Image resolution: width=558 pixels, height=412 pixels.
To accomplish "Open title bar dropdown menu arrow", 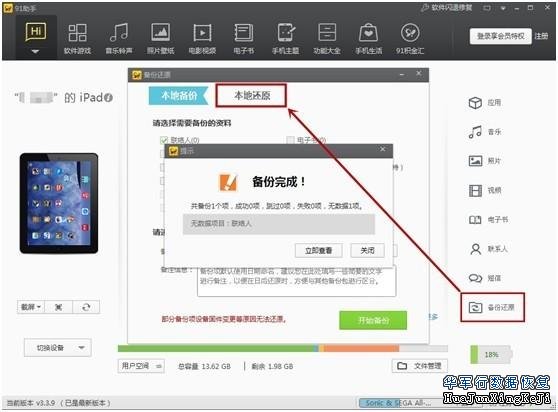I will tap(503, 8).
